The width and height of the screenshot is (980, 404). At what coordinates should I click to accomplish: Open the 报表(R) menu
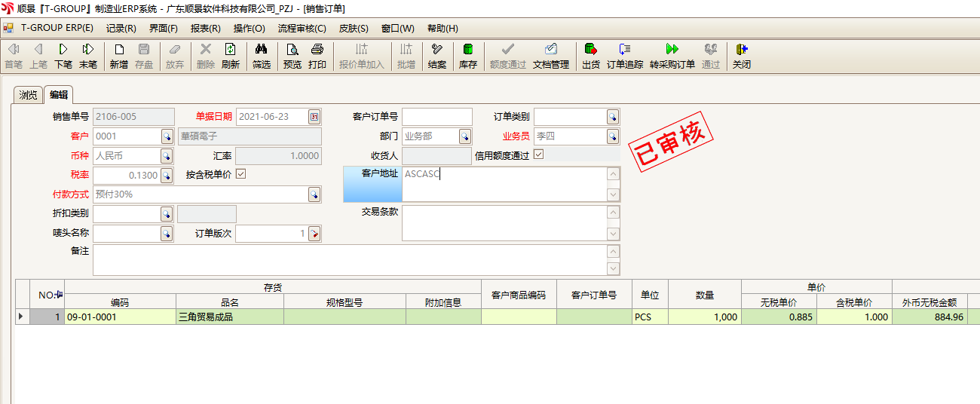tap(205, 29)
